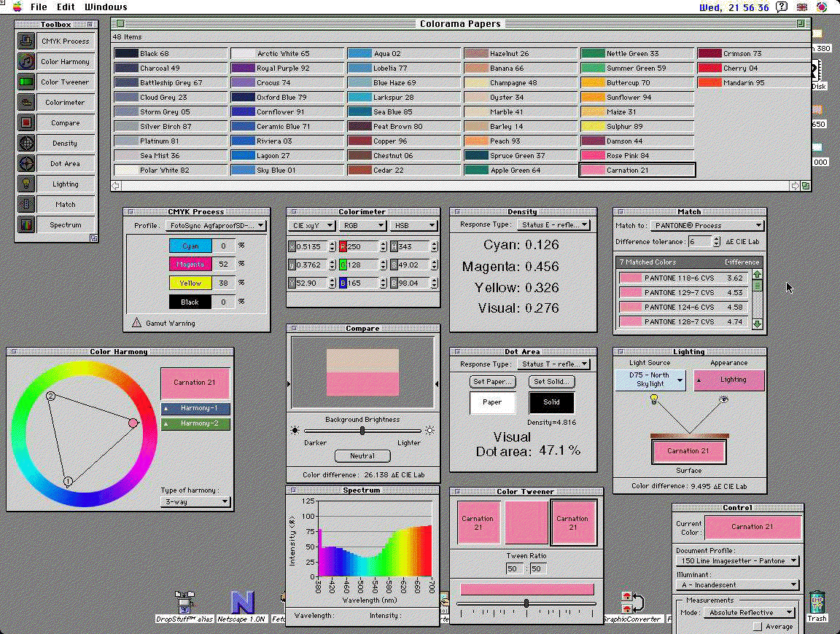Open Match to PANTONE Process dropdown
Viewport: 840px width, 634px height.
coord(707,225)
